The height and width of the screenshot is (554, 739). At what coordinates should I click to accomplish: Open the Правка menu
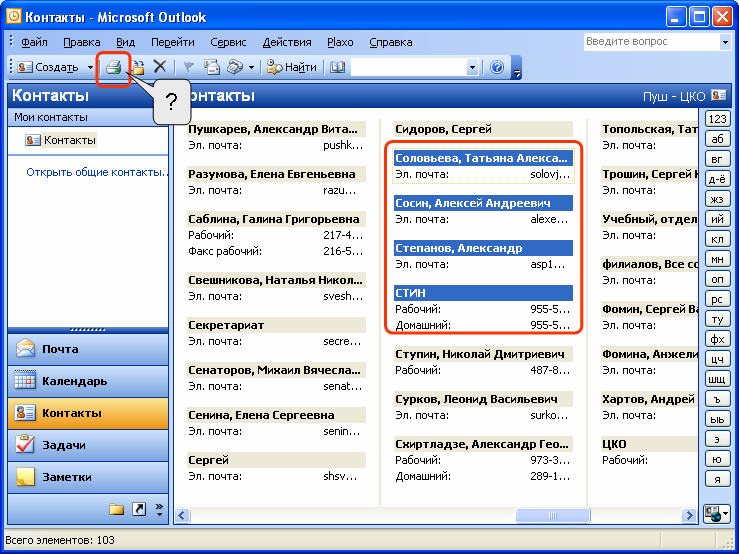point(82,42)
